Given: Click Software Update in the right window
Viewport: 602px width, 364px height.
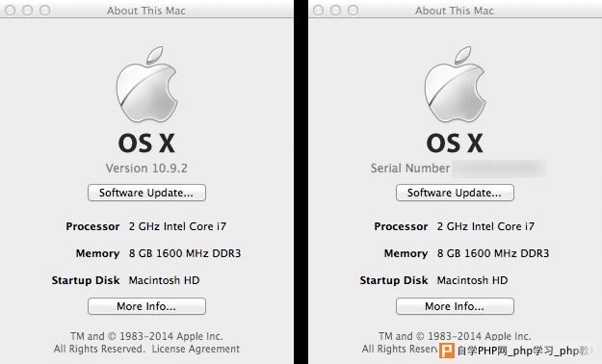Looking at the screenshot, I should [455, 193].
